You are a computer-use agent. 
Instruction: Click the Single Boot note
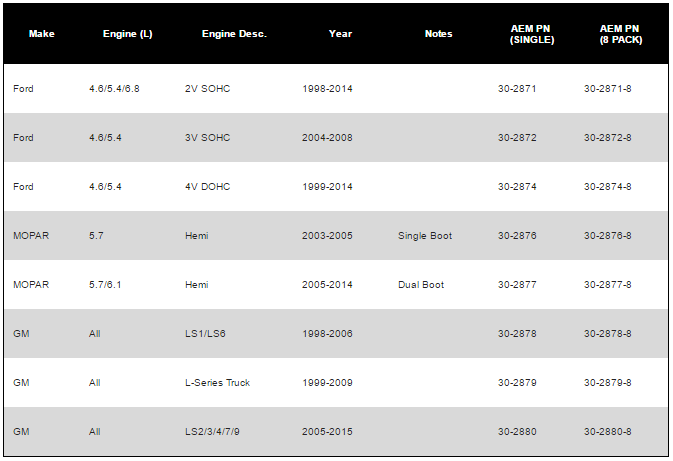click(x=425, y=236)
